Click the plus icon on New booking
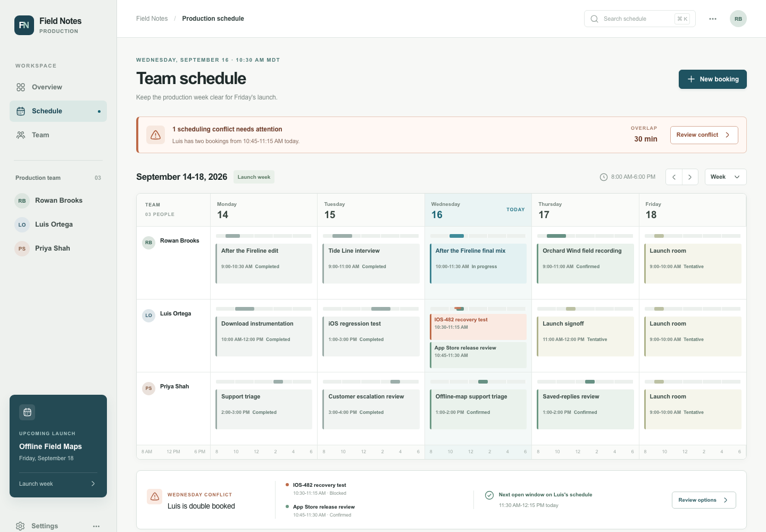 click(691, 79)
